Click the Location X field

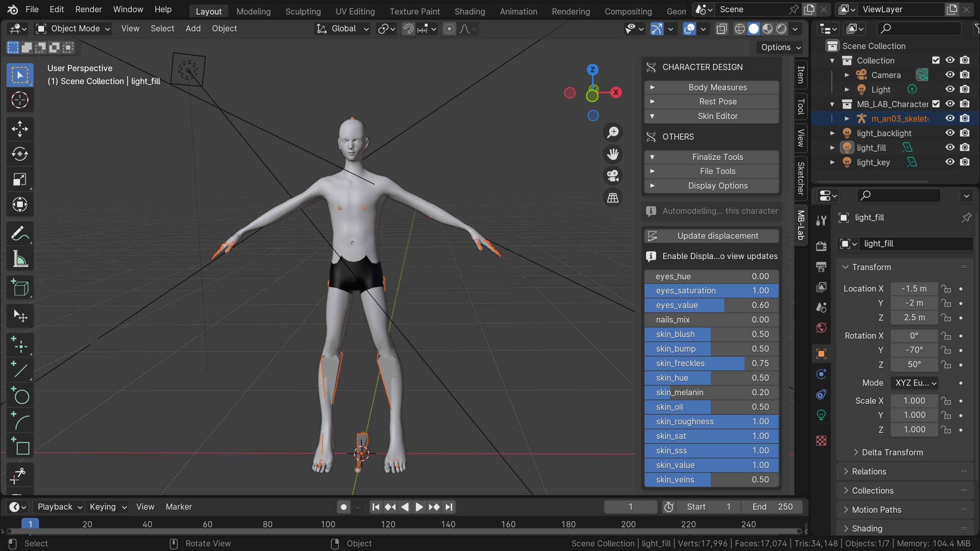pos(914,289)
